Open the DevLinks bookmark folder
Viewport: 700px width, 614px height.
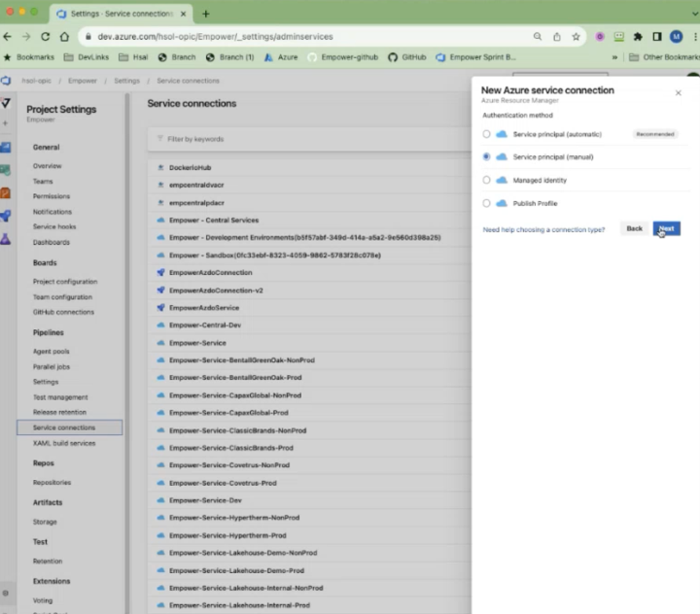click(x=87, y=57)
